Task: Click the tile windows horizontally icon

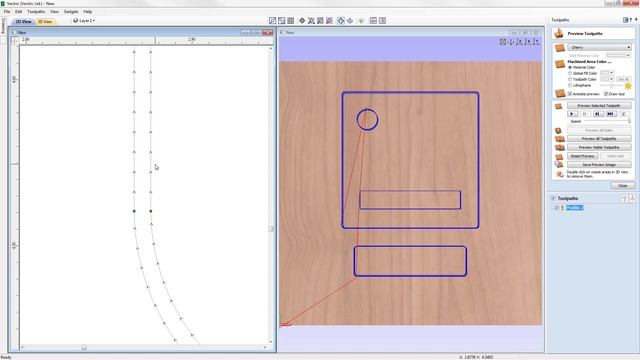Action: pos(373,20)
